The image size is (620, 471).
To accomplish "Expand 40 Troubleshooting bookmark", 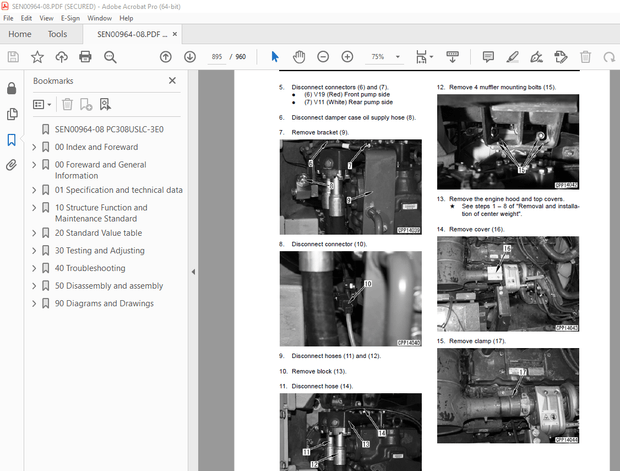I will 34,268.
